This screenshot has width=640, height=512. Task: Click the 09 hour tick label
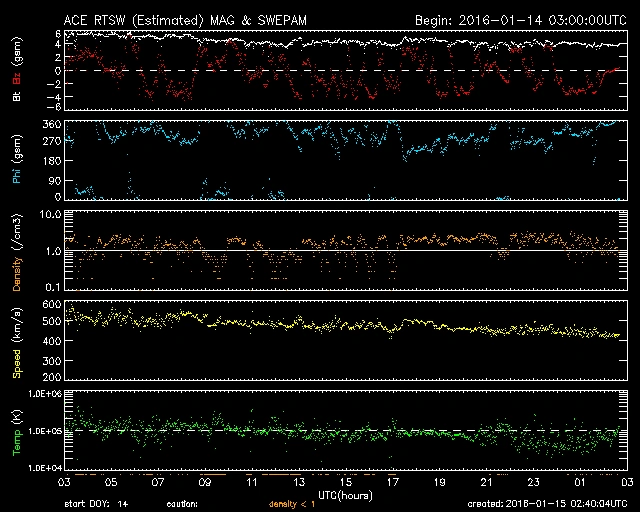click(x=206, y=482)
